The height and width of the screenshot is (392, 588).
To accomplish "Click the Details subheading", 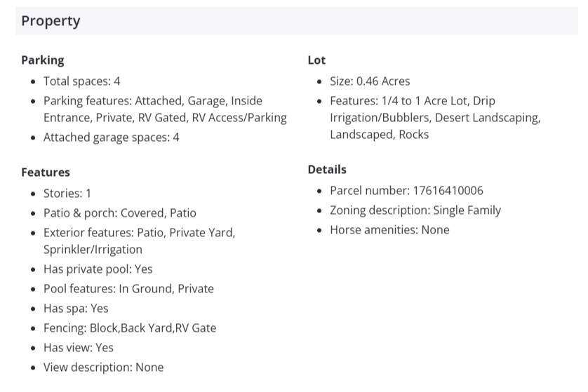I will click(327, 170).
